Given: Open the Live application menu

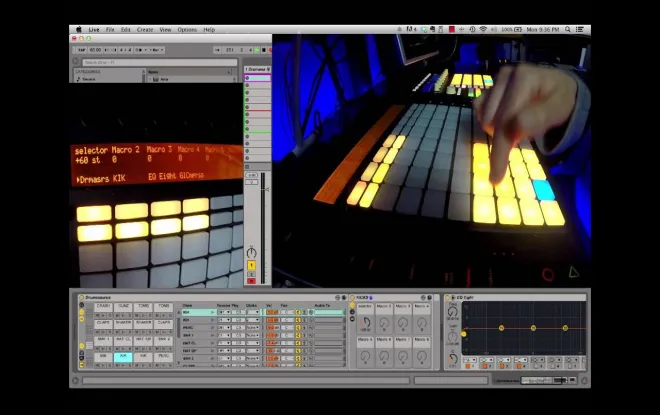Looking at the screenshot, I should pyautogui.click(x=94, y=29).
